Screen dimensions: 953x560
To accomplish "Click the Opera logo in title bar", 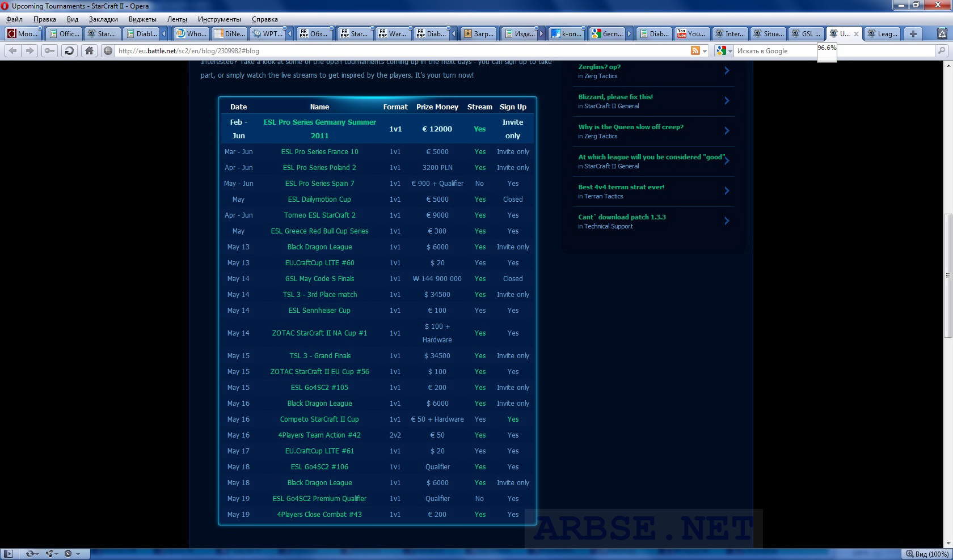I will [5, 6].
